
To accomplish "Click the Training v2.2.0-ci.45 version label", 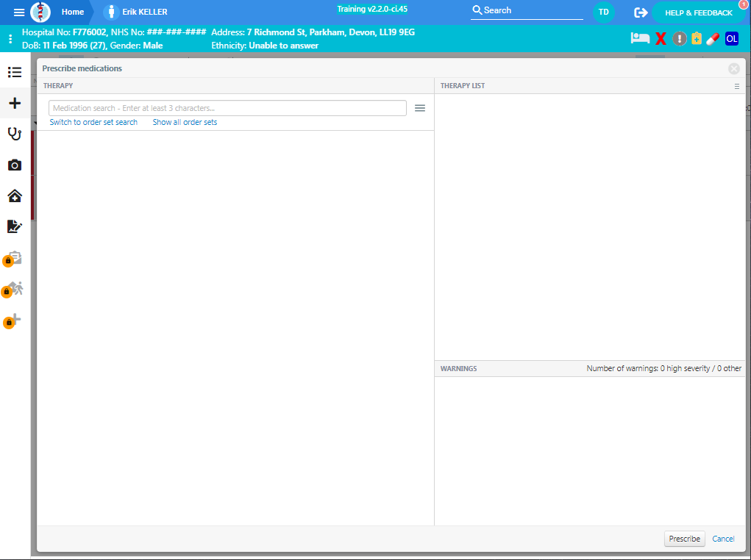I will (x=372, y=9).
